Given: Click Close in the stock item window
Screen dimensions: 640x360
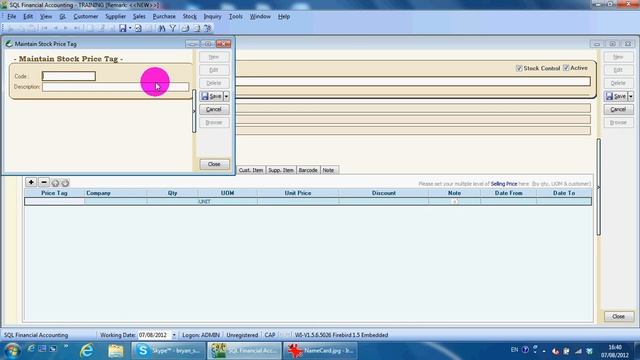Looking at the screenshot, I should coord(619,316).
